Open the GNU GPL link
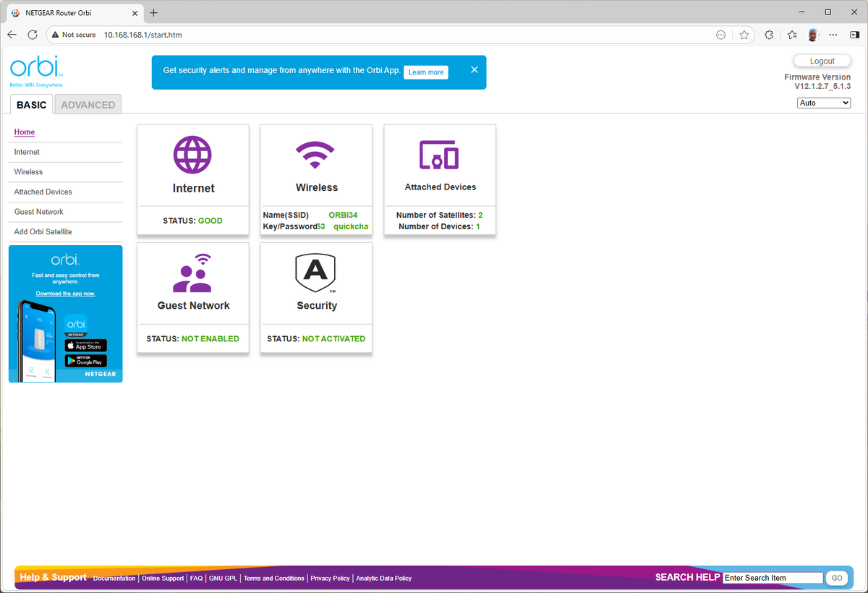Screen dimensions: 868x593 click(223, 579)
